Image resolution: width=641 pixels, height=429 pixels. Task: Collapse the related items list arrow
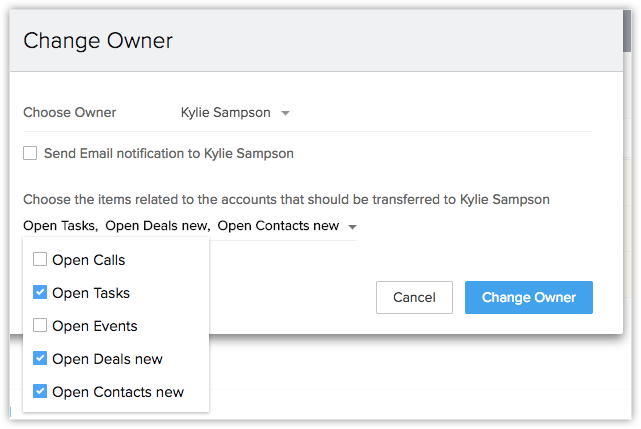click(x=352, y=227)
